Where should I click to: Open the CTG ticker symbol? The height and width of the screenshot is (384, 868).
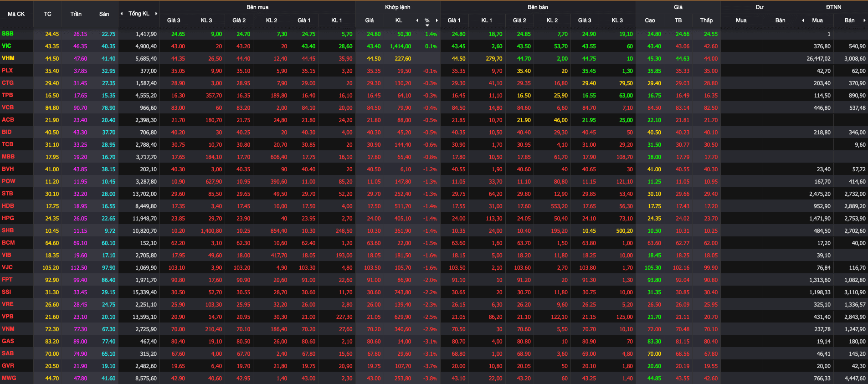(8, 83)
